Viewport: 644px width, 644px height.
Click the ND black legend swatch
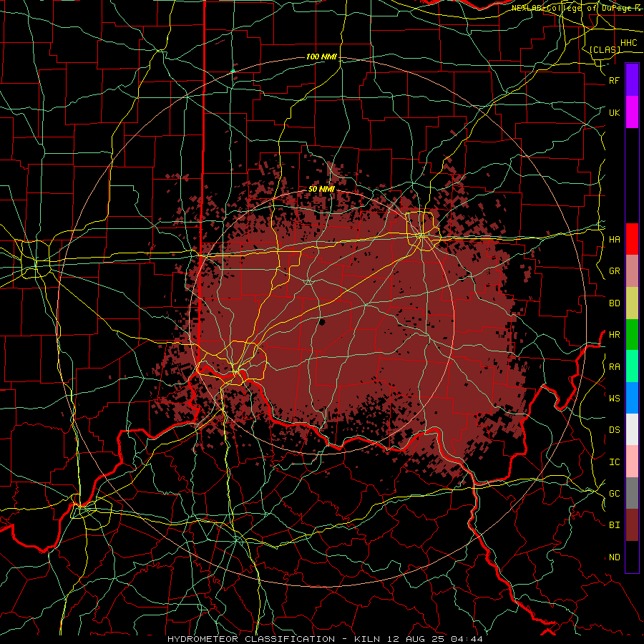point(632,557)
